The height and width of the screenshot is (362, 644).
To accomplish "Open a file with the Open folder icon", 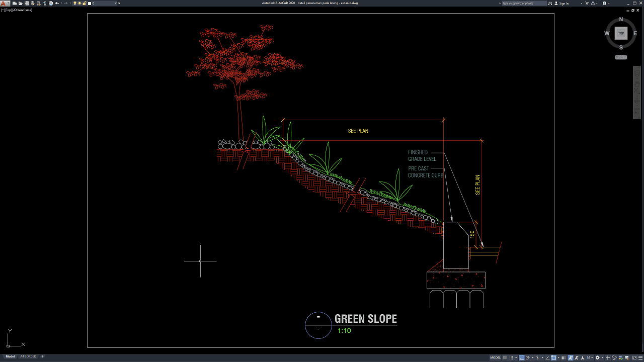I will click(21, 3).
